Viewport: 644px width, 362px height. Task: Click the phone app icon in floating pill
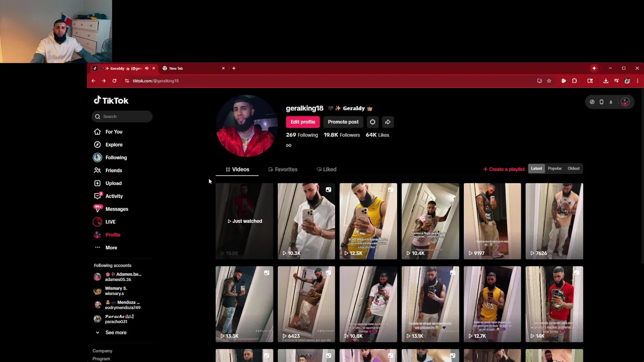(601, 102)
